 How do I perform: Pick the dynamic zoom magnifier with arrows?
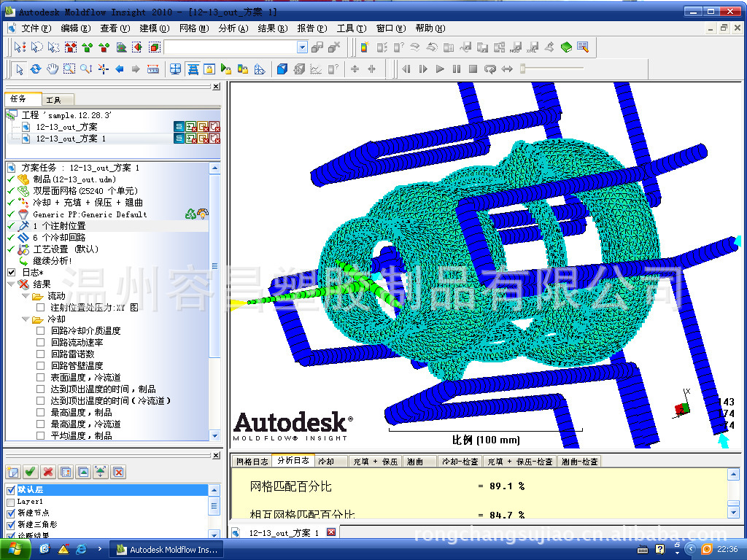coord(86,69)
